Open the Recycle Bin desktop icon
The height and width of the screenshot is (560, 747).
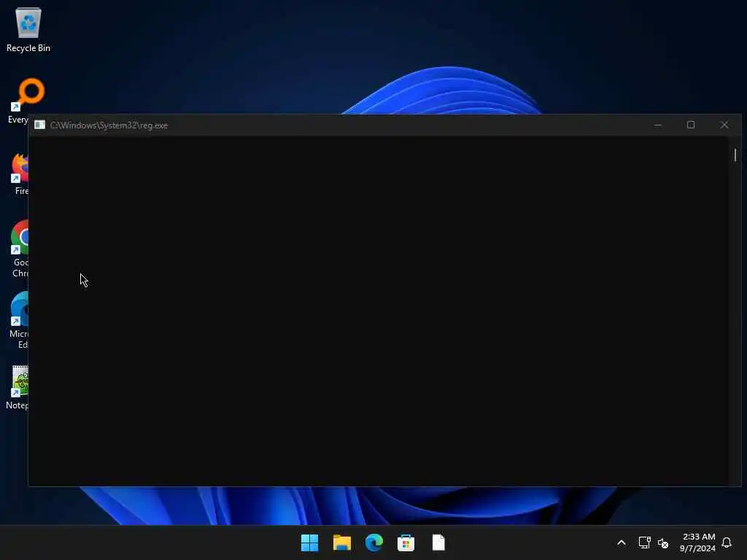[x=28, y=29]
